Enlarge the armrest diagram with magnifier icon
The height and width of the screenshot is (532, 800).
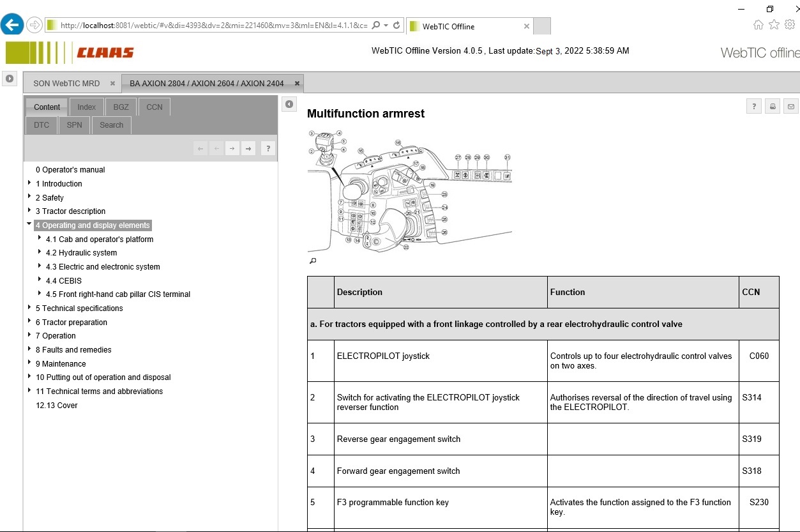(312, 261)
